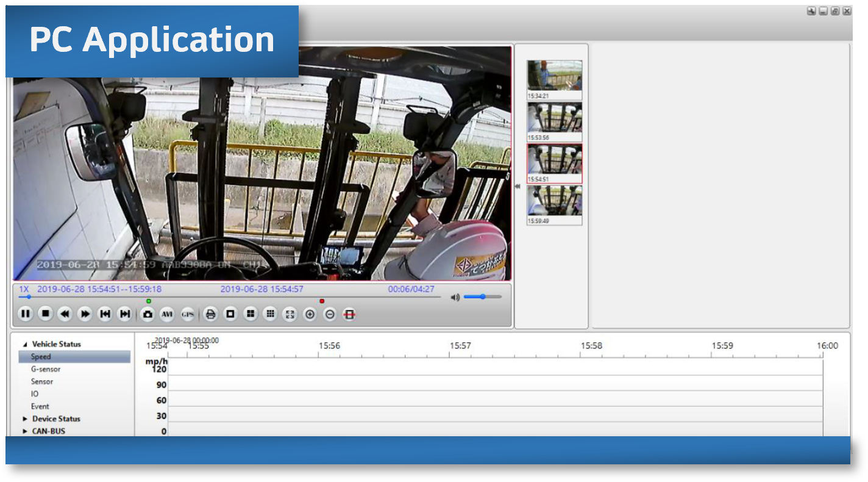
Task: Open the 15:53:56 thumbnail
Action: [x=555, y=121]
